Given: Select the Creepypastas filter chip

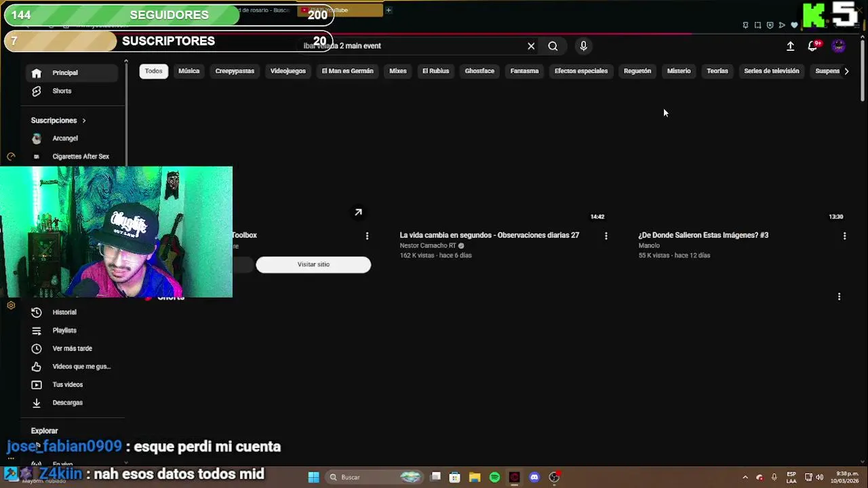Looking at the screenshot, I should click(x=235, y=71).
